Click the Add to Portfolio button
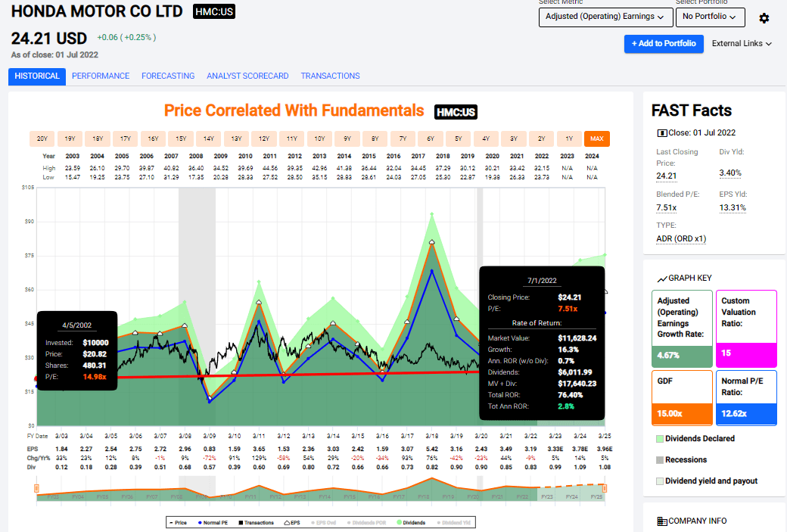The height and width of the screenshot is (532, 787). (x=664, y=44)
